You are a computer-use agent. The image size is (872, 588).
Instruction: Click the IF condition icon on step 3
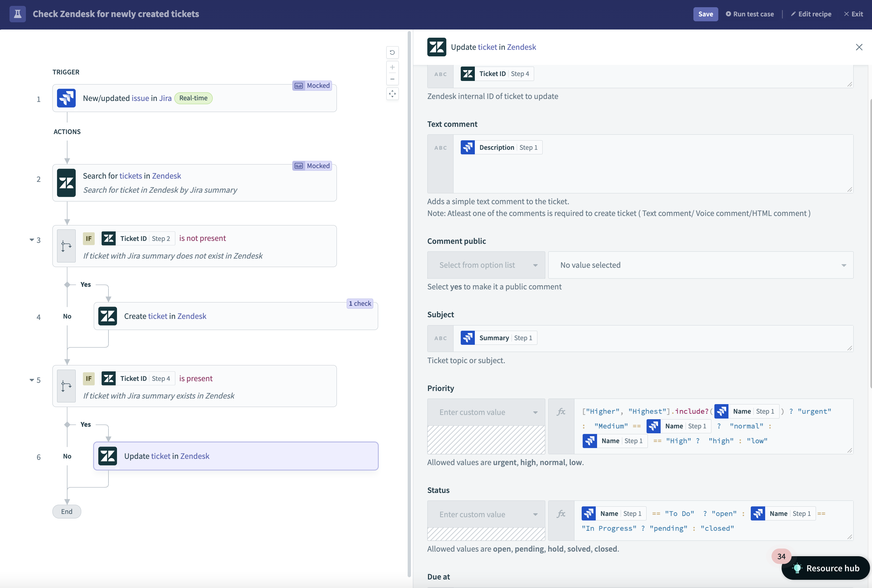[88, 238]
